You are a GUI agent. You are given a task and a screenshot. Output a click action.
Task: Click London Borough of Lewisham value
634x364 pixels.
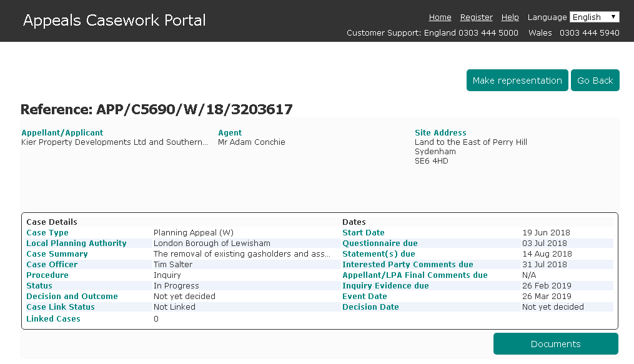tap(212, 243)
